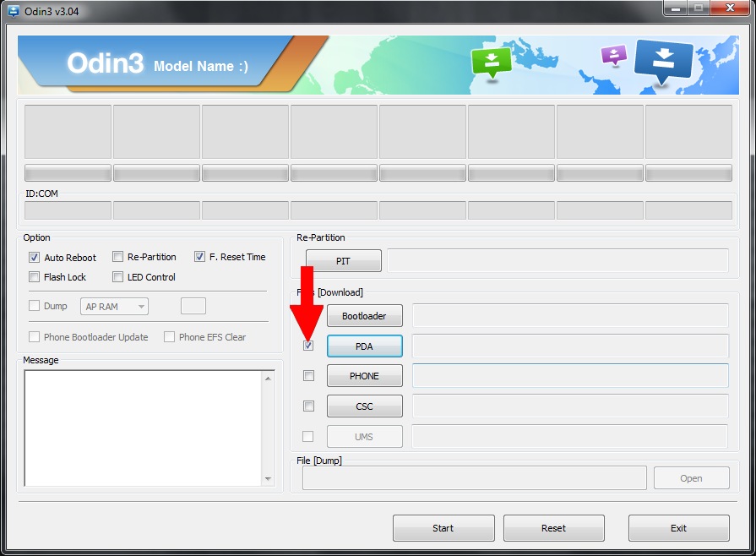Click Open in File Dump section
The width and height of the screenshot is (756, 556).
click(692, 478)
